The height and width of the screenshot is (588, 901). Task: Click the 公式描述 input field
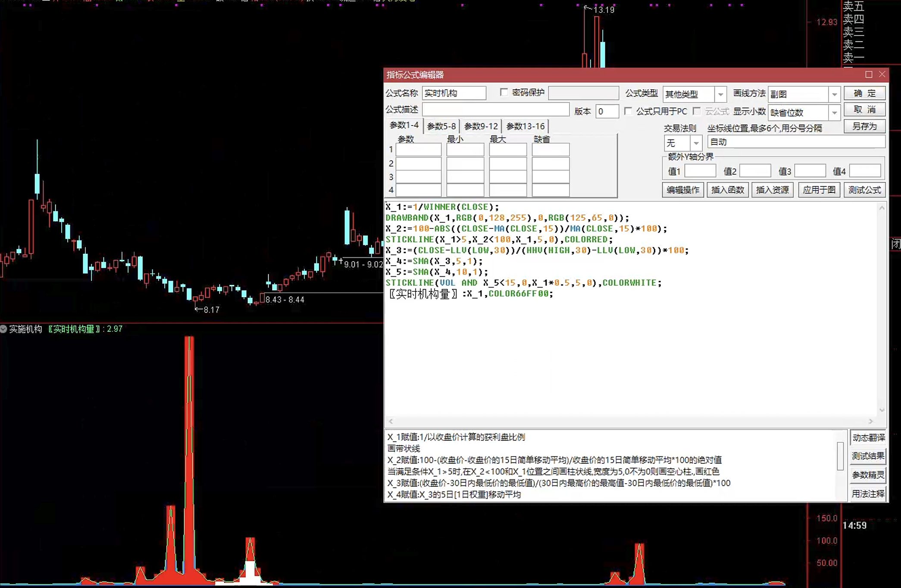coord(496,109)
